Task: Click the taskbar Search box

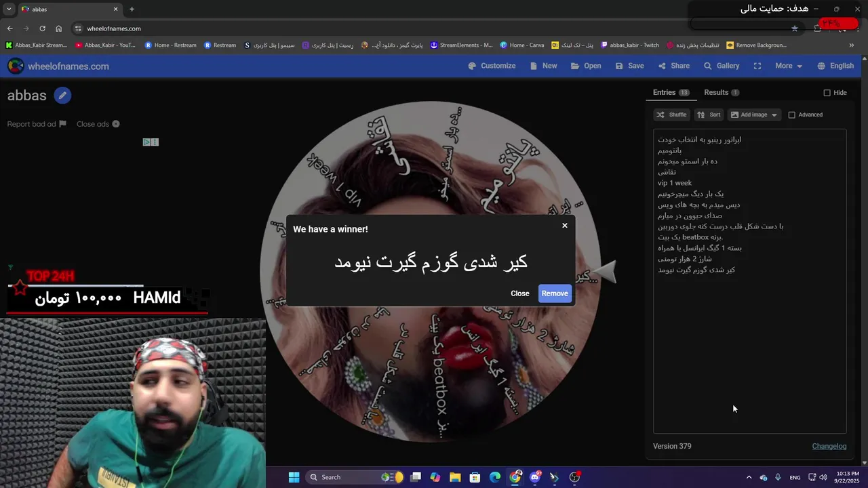Action: pyautogui.click(x=356, y=477)
